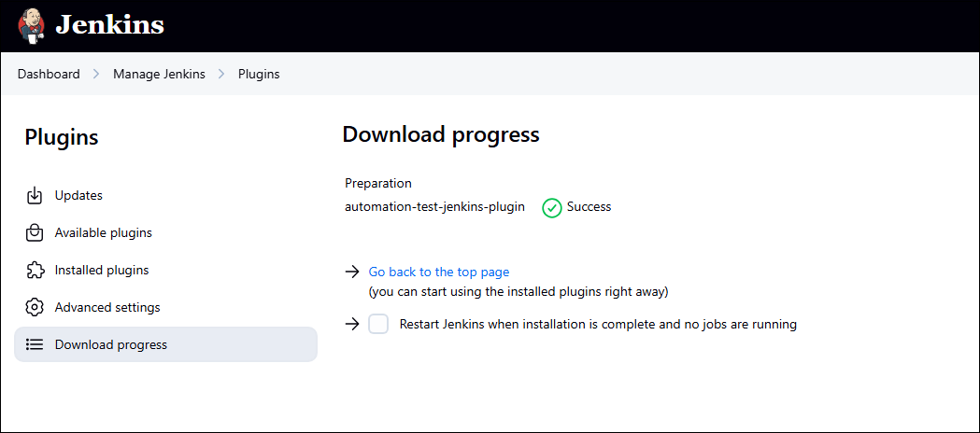Navigate to Dashboard breadcrumb link
The width and height of the screenshot is (980, 433).
click(x=49, y=75)
